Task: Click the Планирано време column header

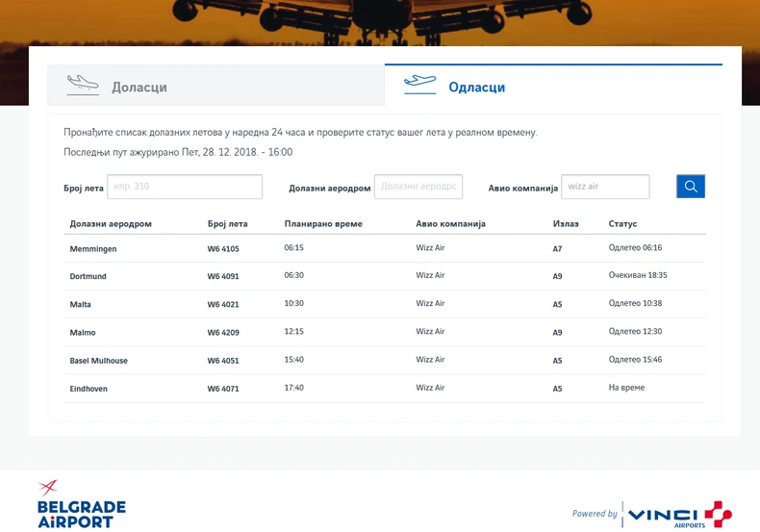Action: pos(323,224)
